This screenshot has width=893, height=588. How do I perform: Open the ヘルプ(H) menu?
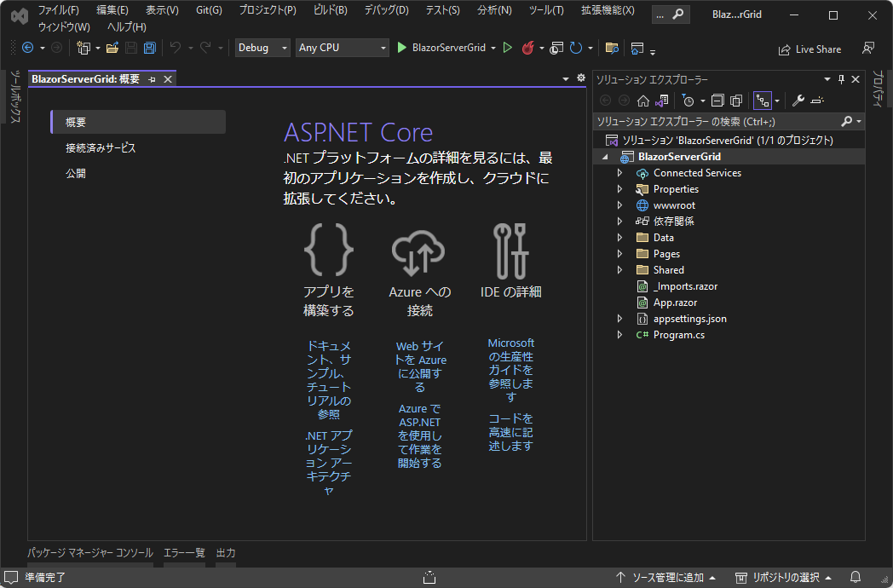click(x=126, y=26)
